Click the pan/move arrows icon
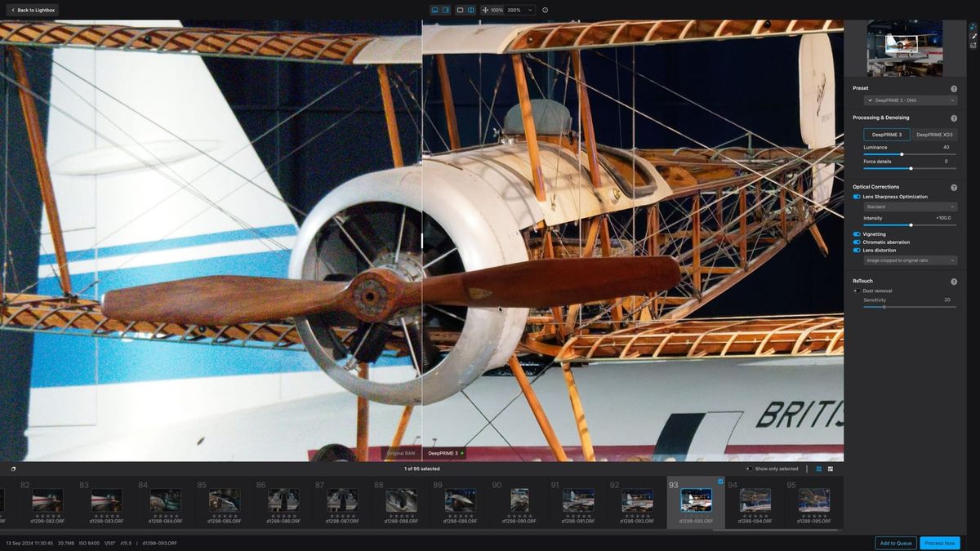 [485, 10]
